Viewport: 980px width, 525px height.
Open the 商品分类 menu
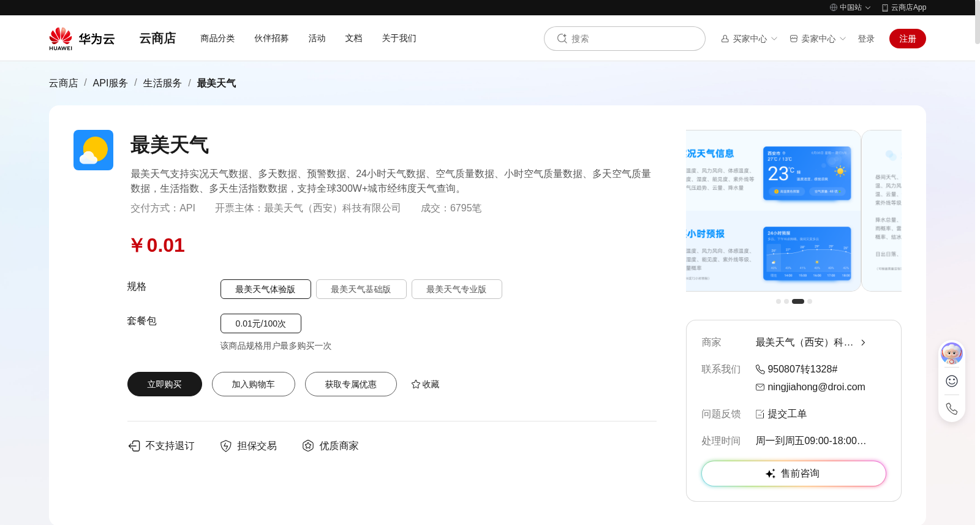click(217, 38)
